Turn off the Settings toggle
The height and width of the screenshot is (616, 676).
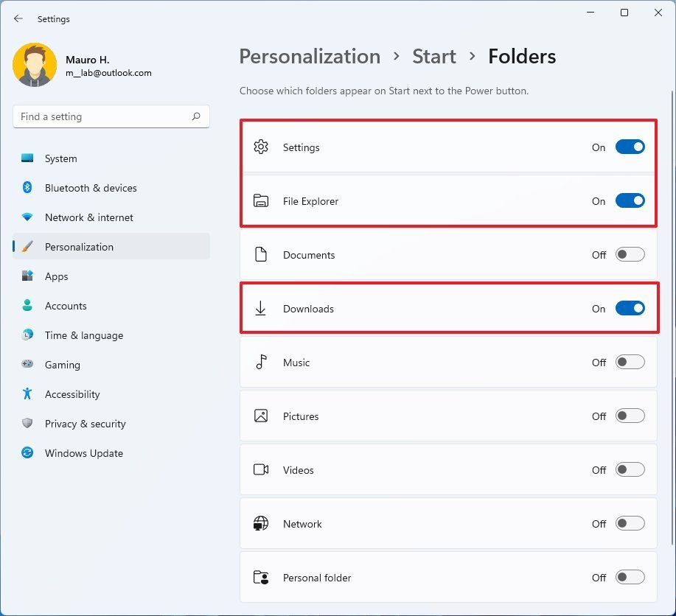pos(630,147)
